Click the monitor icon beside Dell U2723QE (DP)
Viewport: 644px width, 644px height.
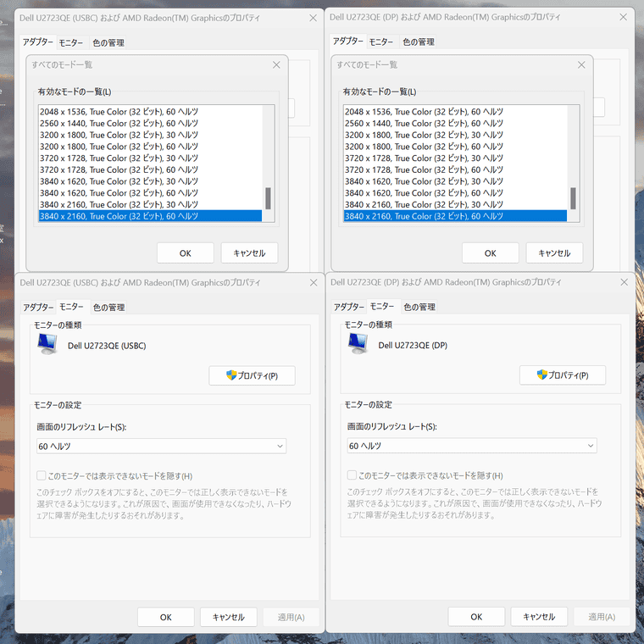(x=358, y=343)
